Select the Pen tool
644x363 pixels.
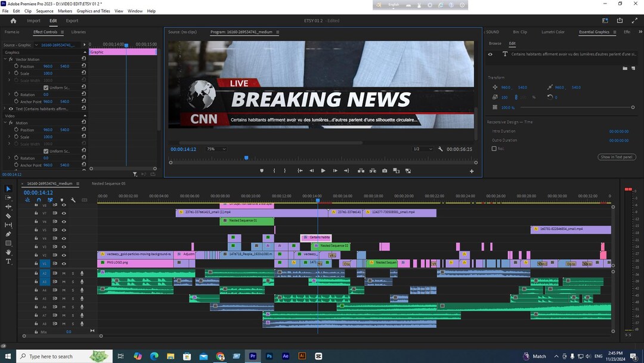pyautogui.click(x=8, y=234)
